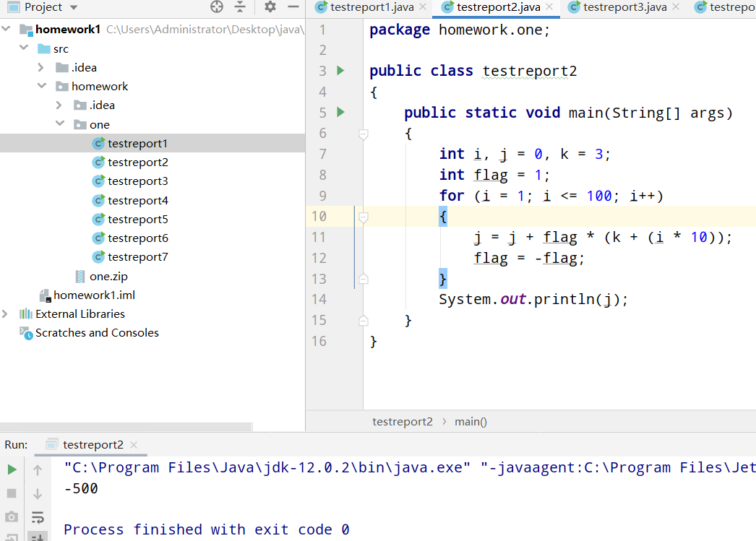
Task: Click the Stop process button
Action: coord(12,493)
